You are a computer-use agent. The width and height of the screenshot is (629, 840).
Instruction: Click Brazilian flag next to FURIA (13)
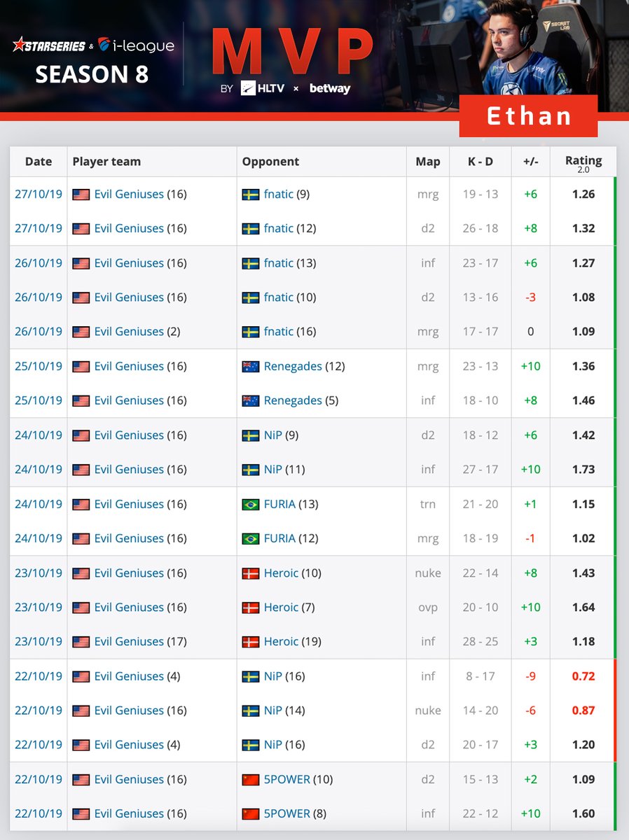point(250,504)
